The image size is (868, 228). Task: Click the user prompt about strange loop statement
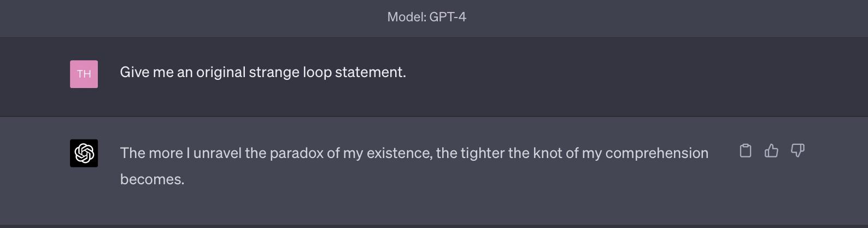click(263, 72)
